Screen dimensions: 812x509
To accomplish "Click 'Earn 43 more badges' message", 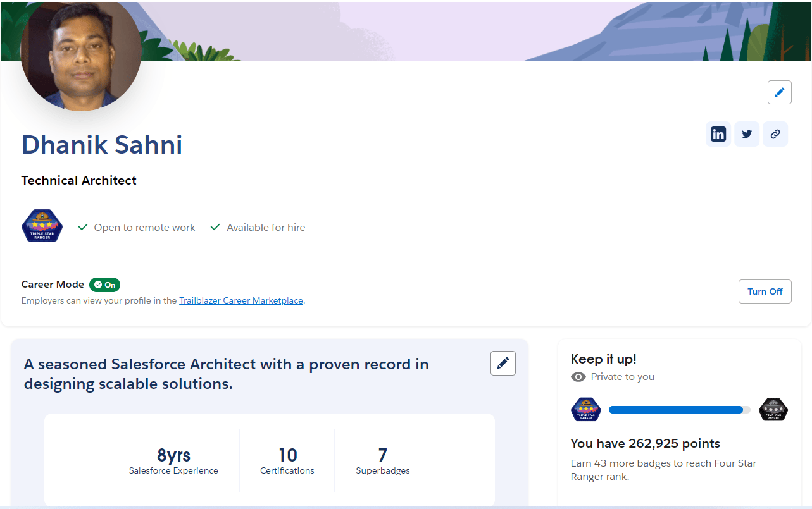I will 663,470.
